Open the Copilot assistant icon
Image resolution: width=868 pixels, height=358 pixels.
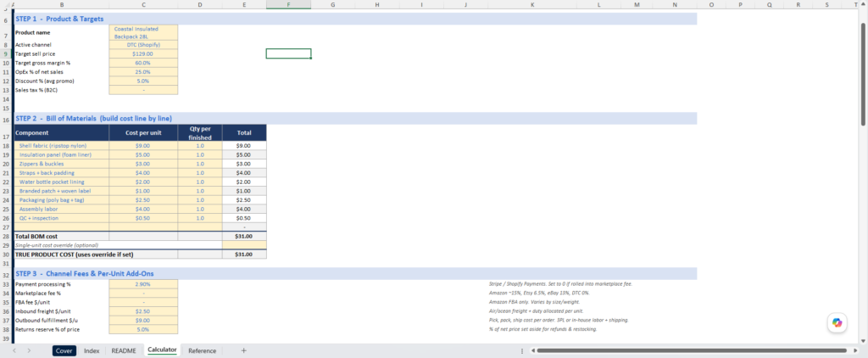coord(837,323)
